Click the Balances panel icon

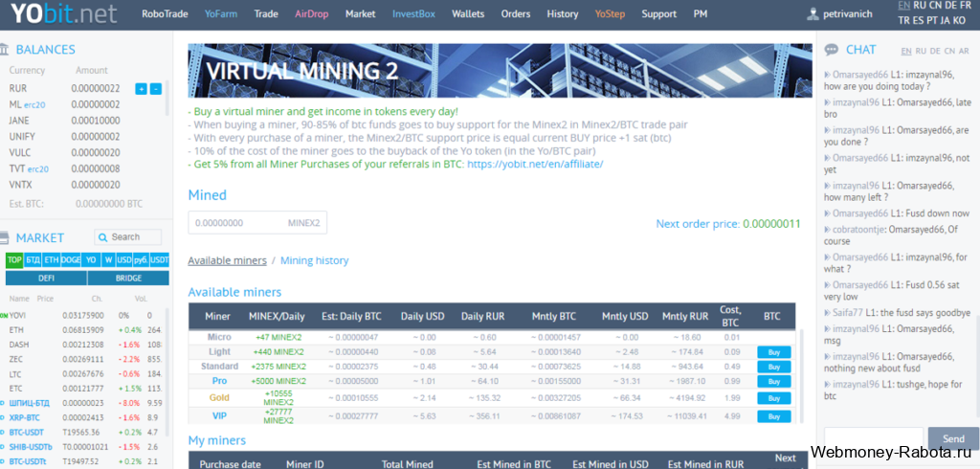[x=4, y=50]
